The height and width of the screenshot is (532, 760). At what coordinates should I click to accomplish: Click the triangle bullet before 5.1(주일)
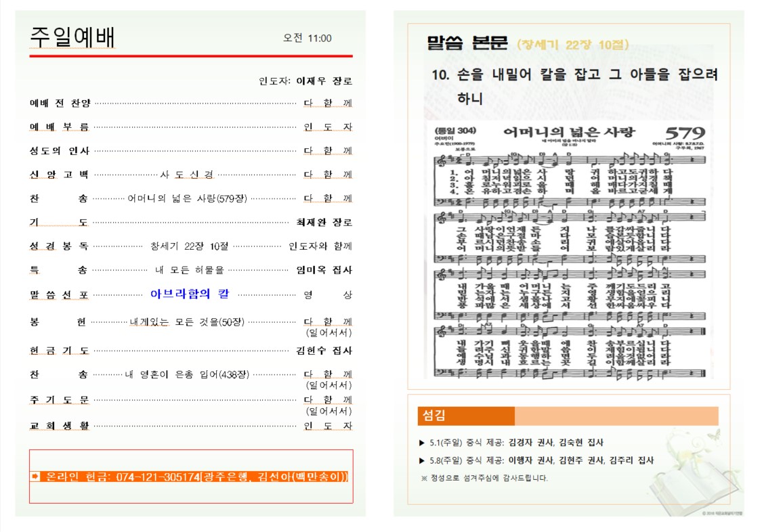pyautogui.click(x=422, y=443)
